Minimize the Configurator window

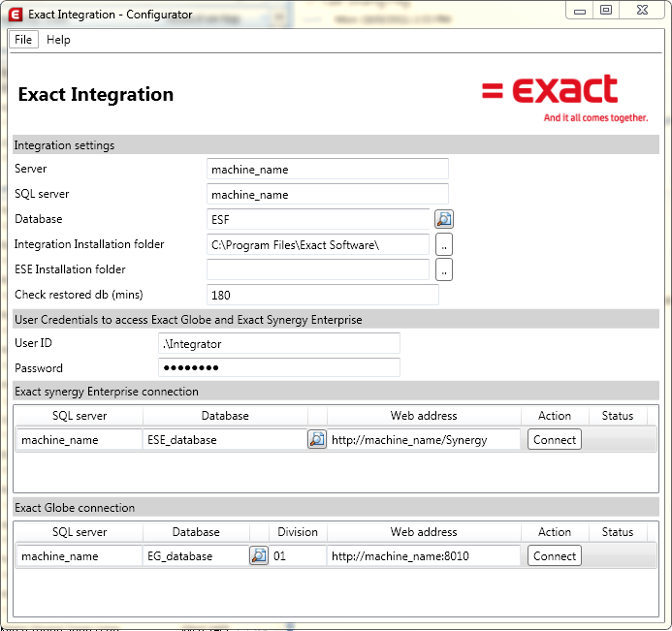[x=580, y=11]
